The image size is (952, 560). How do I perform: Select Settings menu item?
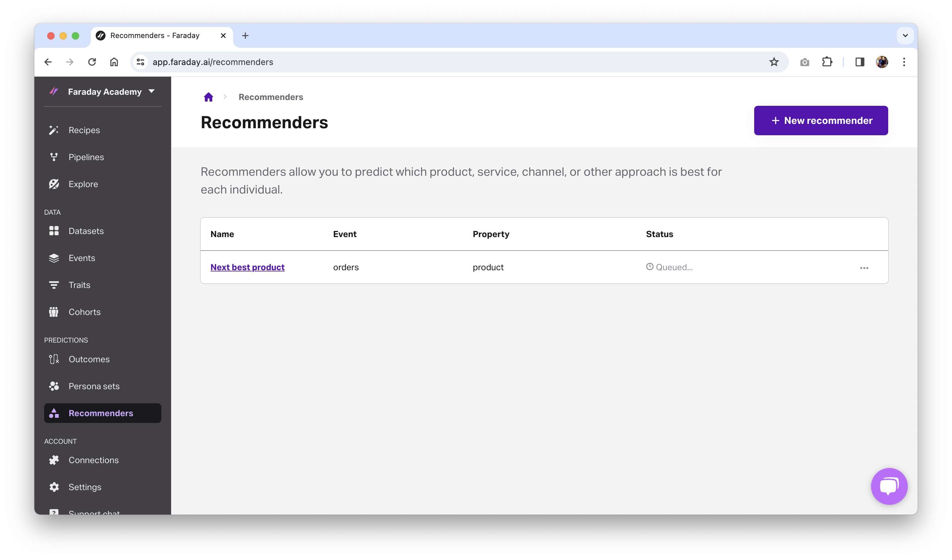[102, 487]
